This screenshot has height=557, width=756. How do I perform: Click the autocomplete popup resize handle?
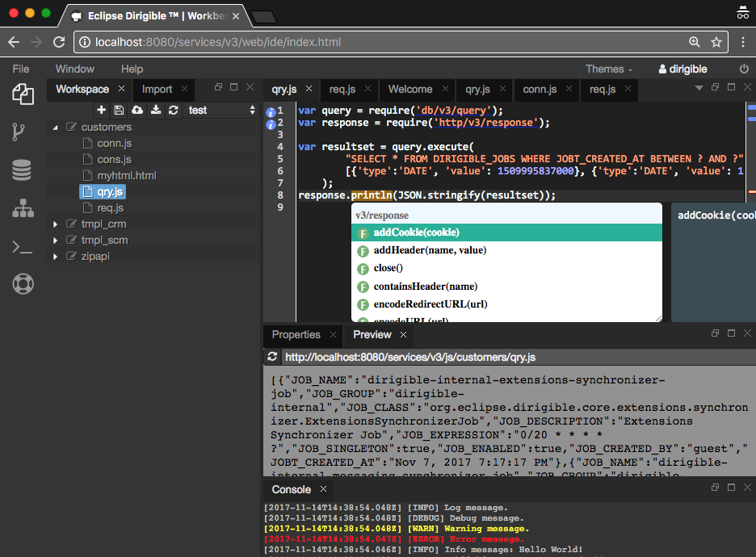[658, 319]
